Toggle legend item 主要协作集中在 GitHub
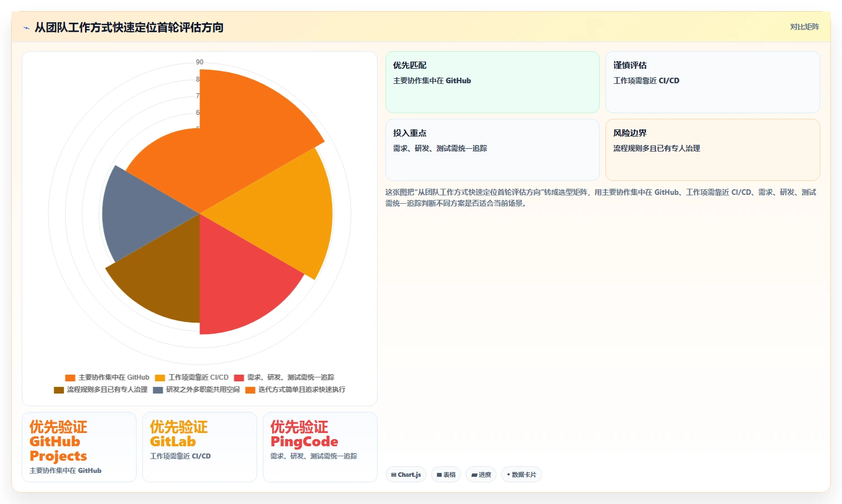The height and width of the screenshot is (504, 842). click(x=107, y=377)
